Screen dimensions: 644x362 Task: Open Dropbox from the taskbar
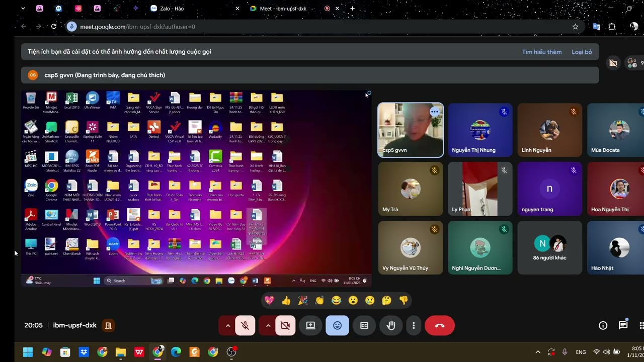tap(84, 352)
